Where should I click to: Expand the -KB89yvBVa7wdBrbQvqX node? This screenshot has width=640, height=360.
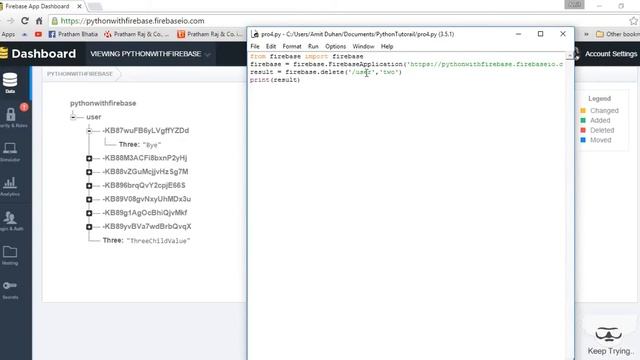[89, 227]
